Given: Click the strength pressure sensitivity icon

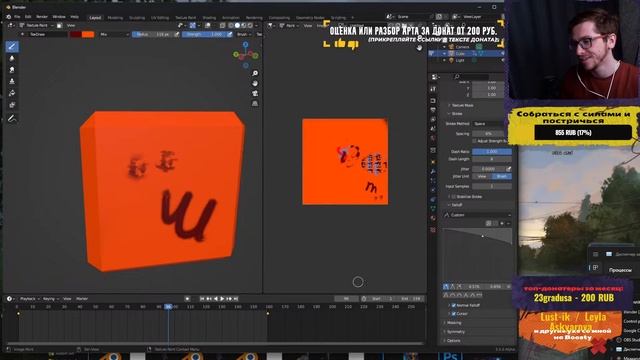Looking at the screenshot, I should [x=229, y=35].
